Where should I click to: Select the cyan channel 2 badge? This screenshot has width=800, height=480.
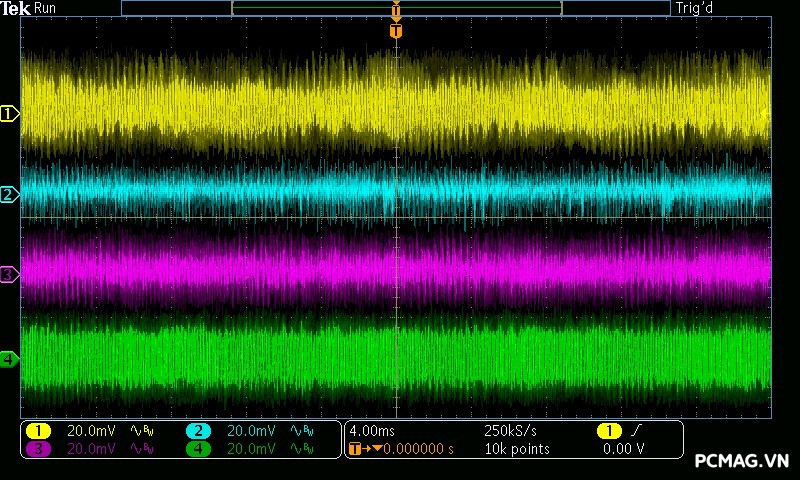coord(198,430)
